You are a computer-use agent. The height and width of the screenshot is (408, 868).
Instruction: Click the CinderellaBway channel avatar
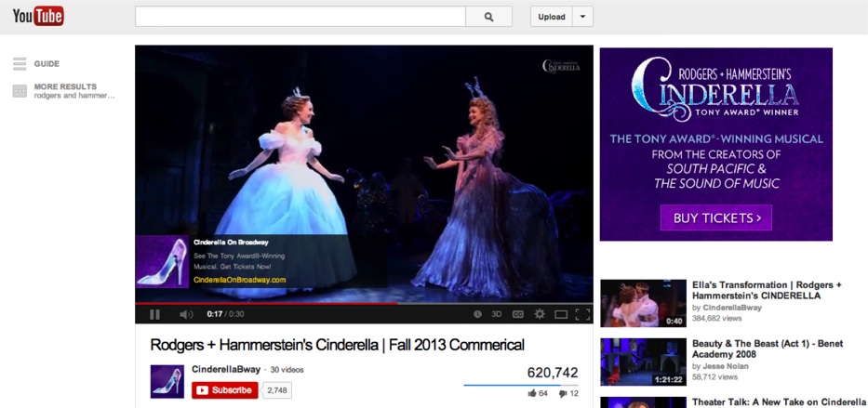click(167, 381)
